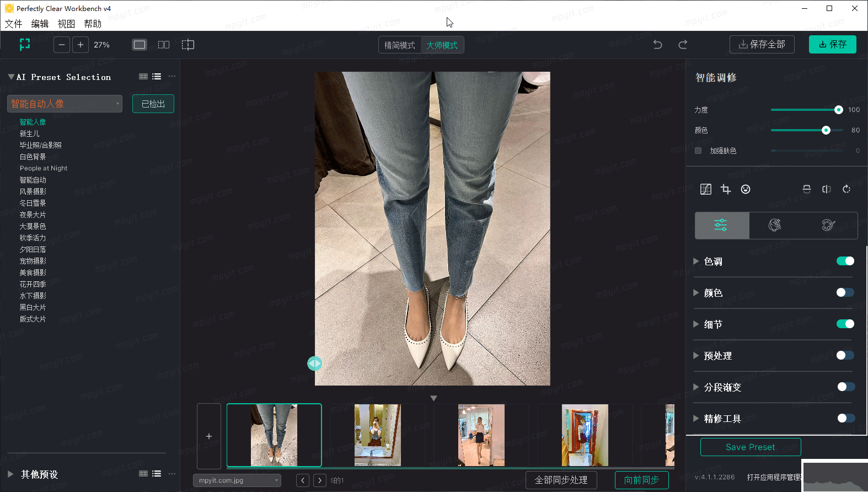Enable the 颜色 adjustment toggle
Image resolution: width=868 pixels, height=492 pixels.
point(845,292)
